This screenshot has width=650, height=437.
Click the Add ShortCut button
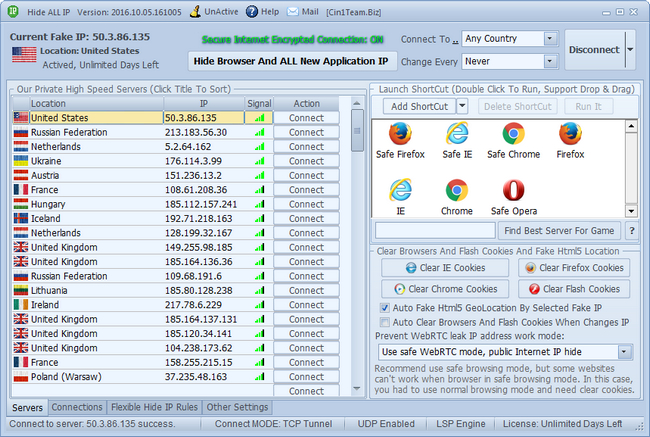pyautogui.click(x=420, y=106)
